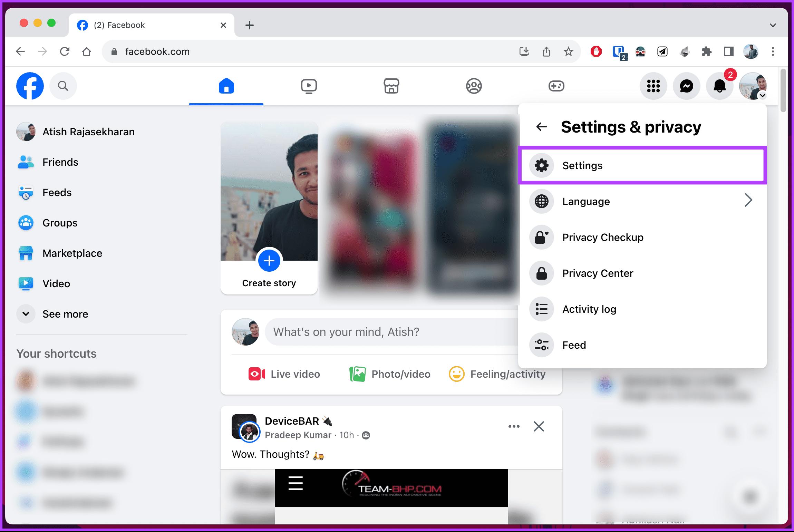Screen dimensions: 794x532
Task: Click the notifications bell icon
Action: coord(720,86)
